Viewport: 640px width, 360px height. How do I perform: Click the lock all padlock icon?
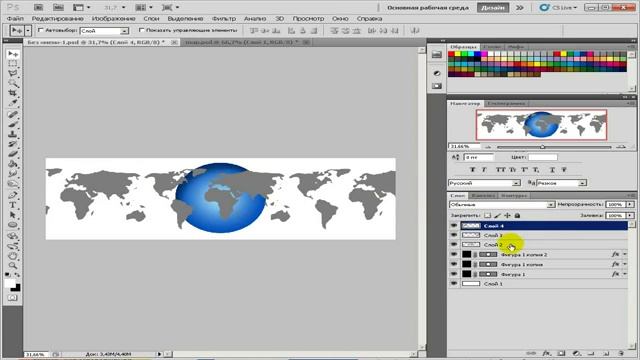[517, 215]
